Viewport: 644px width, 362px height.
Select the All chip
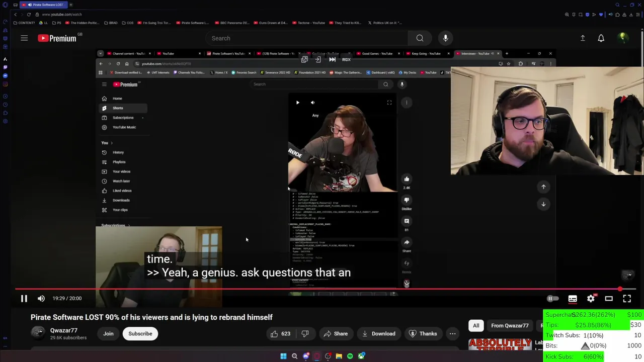click(x=476, y=325)
